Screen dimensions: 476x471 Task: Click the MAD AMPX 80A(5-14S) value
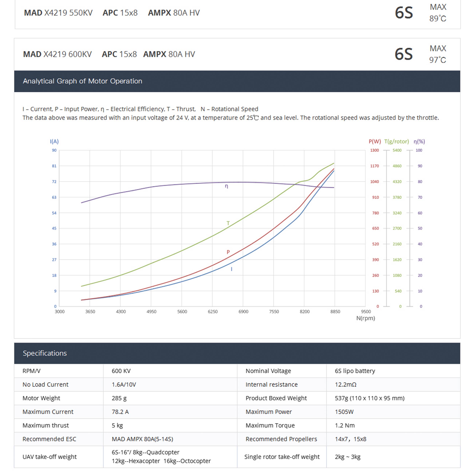(142, 439)
